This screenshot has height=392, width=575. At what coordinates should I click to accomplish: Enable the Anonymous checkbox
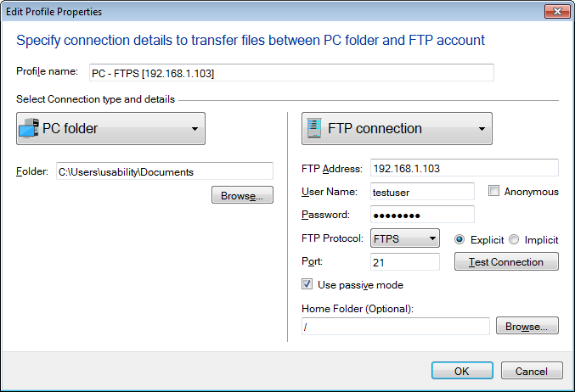494,192
